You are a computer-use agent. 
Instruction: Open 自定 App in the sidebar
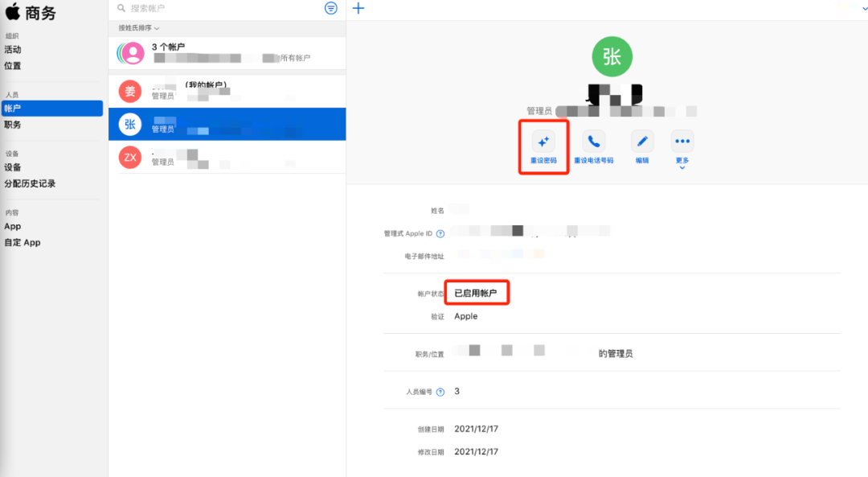pyautogui.click(x=23, y=242)
